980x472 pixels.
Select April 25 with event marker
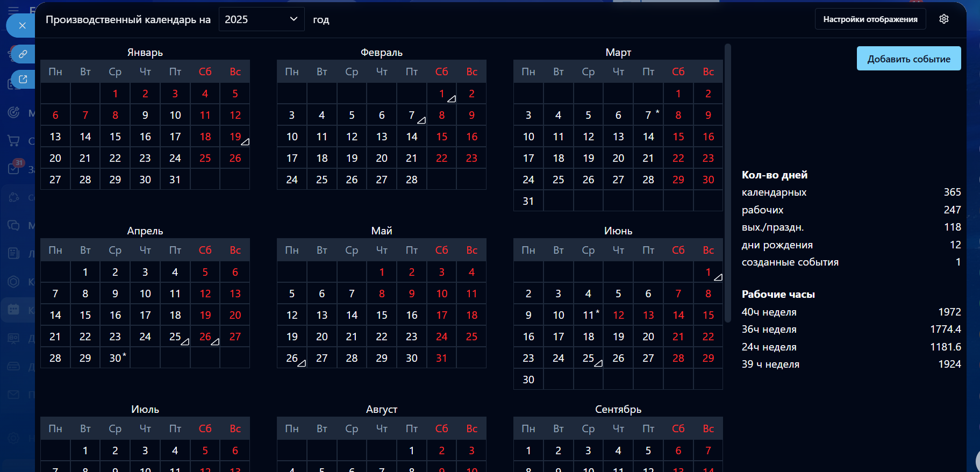[x=175, y=337]
